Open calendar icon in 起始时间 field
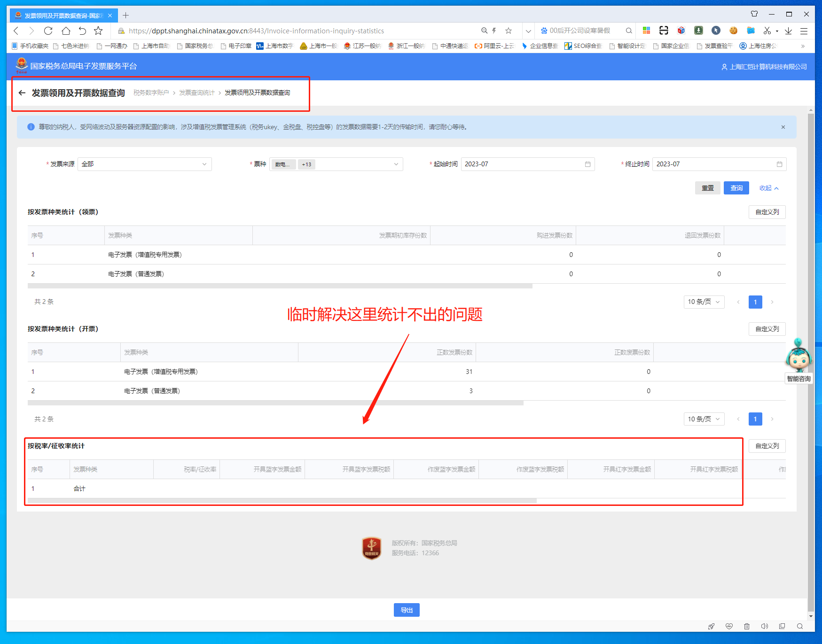 coord(587,164)
